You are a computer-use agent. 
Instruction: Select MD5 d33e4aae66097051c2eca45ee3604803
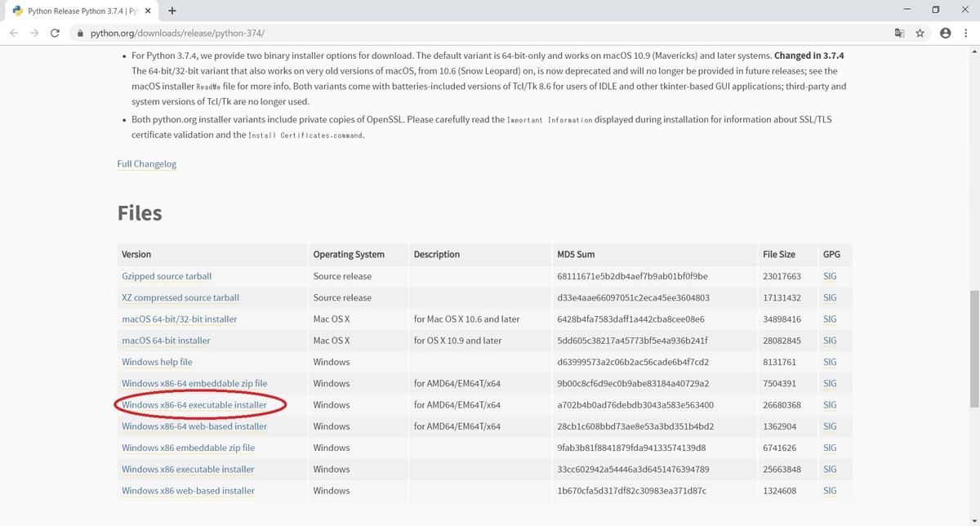[634, 298]
